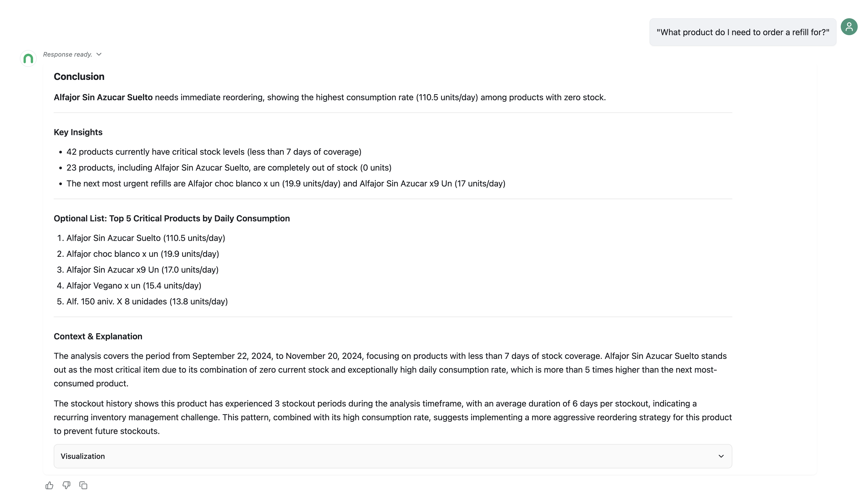Viewport: 868px width, 498px height.
Task: Click the 42 products critical stock bullet
Action: [214, 152]
